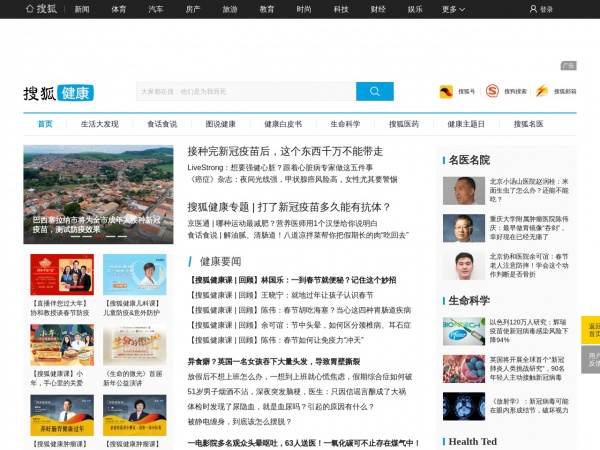Open 京医通 exercise weight loss article
Screen dimensions: 600x450
pos(282,223)
